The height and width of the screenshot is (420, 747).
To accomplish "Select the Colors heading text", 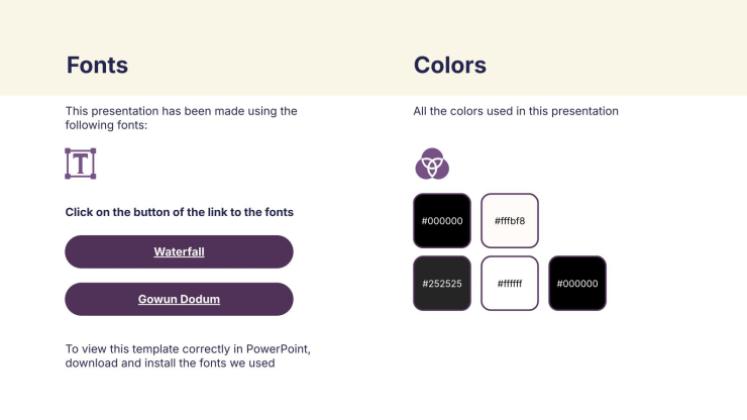I will coord(449,66).
